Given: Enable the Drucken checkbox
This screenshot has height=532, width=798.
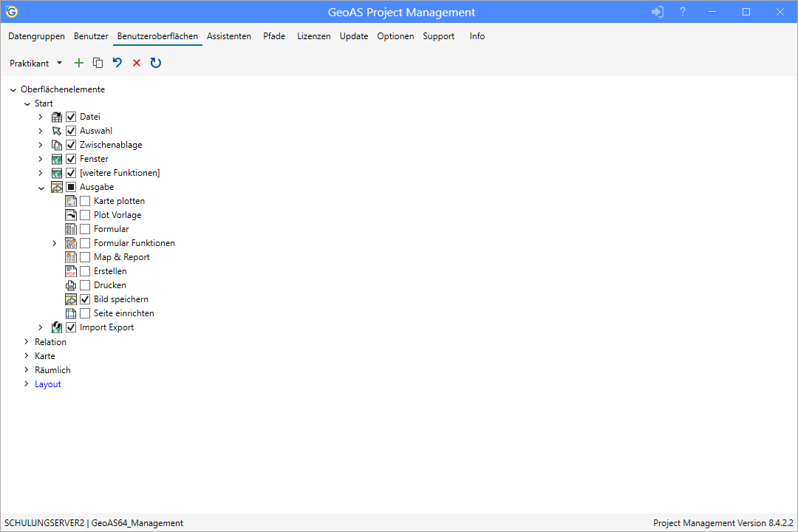Looking at the screenshot, I should pyautogui.click(x=85, y=285).
